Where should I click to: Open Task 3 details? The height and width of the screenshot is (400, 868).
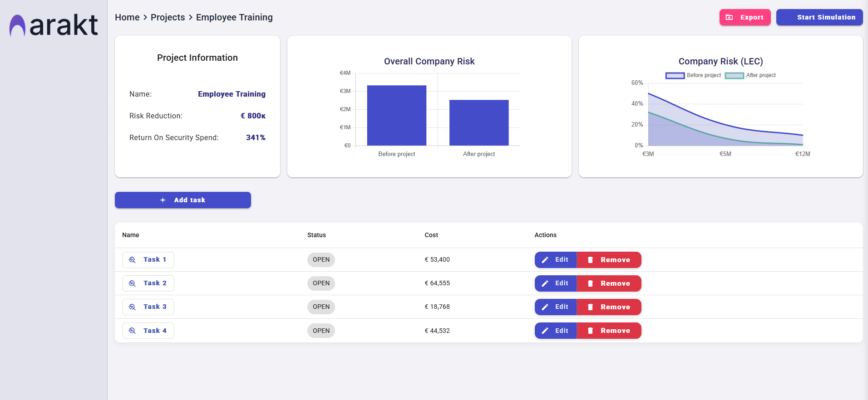(148, 307)
